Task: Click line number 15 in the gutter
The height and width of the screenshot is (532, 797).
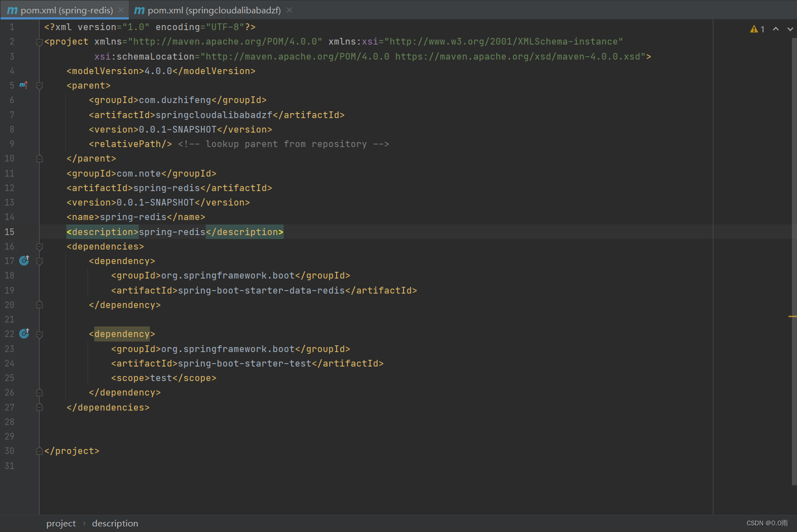Action: (x=9, y=232)
